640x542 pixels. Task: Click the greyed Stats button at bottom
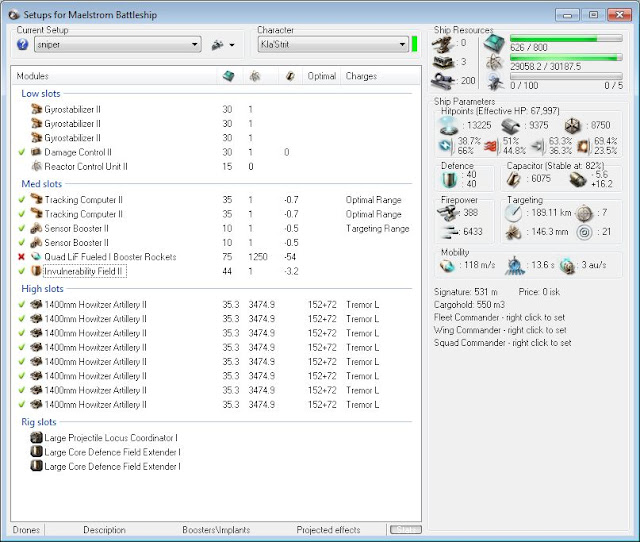406,529
